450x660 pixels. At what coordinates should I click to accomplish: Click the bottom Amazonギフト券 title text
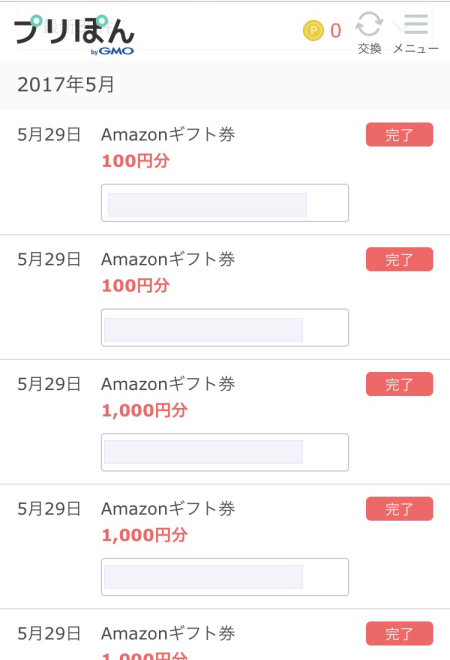pos(168,633)
